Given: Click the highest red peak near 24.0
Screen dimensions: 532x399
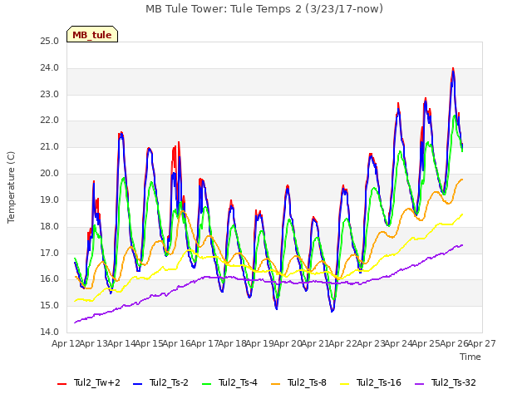Looking at the screenshot, I should click(x=453, y=69).
